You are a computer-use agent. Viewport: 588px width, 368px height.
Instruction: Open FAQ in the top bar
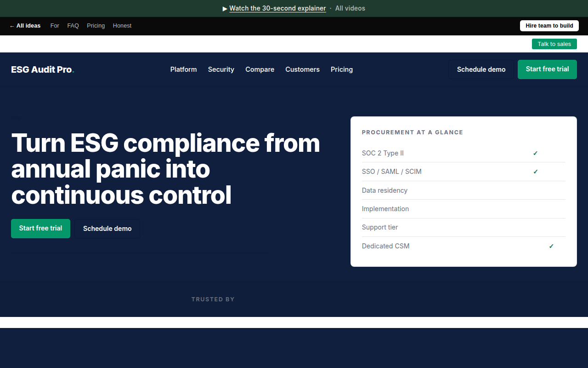73,26
